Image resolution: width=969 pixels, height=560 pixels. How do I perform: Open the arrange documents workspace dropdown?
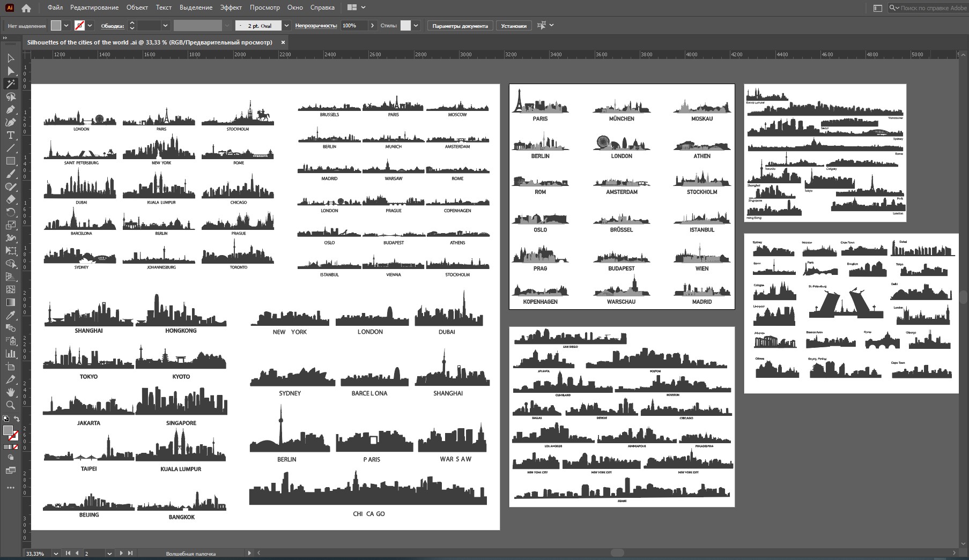(357, 8)
